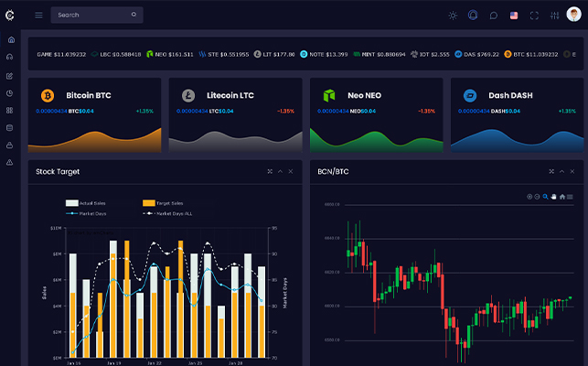Image resolution: width=588 pixels, height=366 pixels.
Task: Open the headphones support icon in sidebar
Action: (x=10, y=57)
